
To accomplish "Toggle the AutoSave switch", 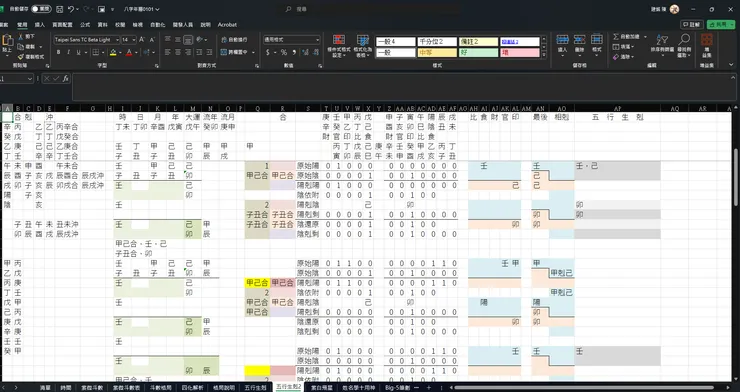I will [41, 9].
